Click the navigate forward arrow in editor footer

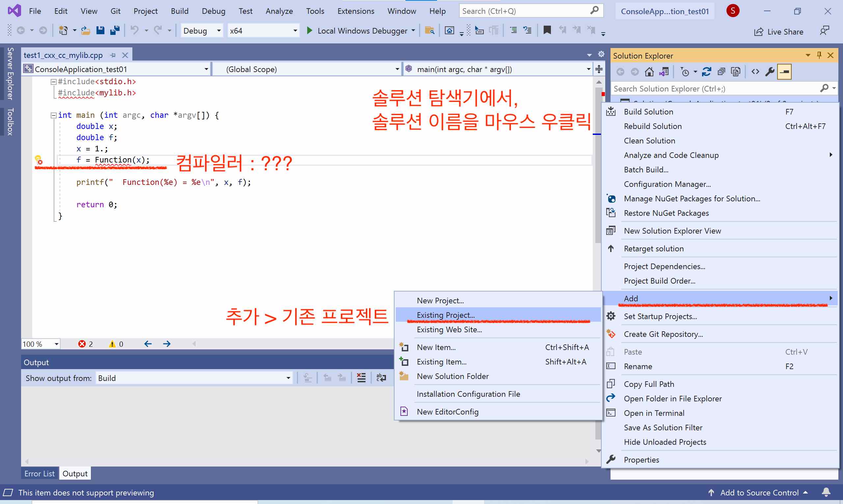(x=167, y=344)
